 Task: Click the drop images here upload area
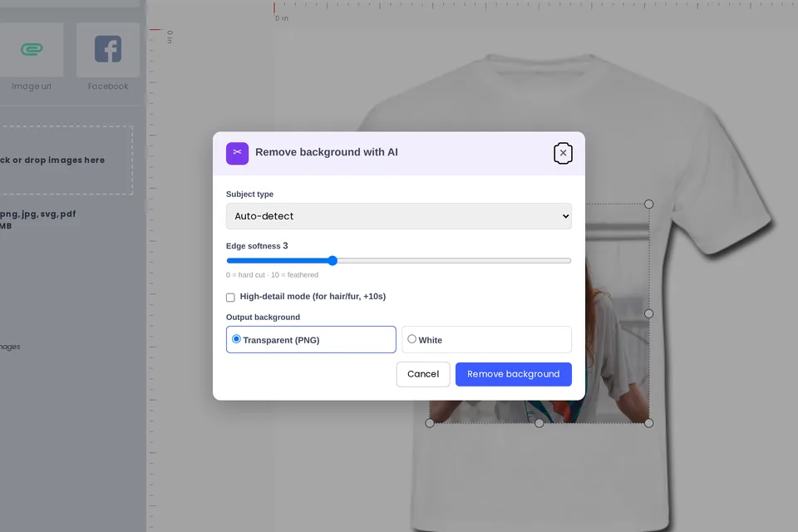[66, 160]
